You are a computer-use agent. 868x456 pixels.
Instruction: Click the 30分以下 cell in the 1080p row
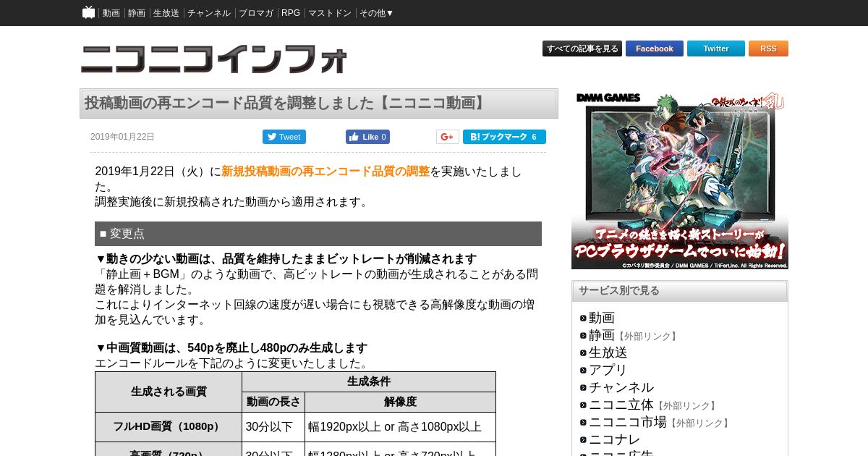[x=273, y=427]
